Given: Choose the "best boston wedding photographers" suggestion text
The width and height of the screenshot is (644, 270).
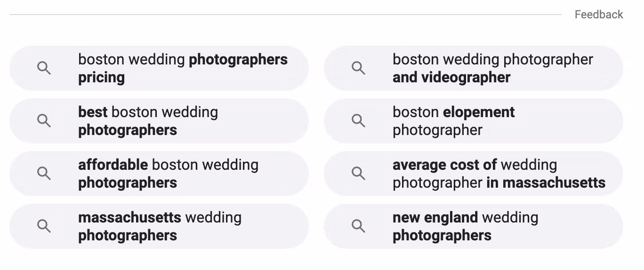Looking at the screenshot, I should pyautogui.click(x=148, y=121).
